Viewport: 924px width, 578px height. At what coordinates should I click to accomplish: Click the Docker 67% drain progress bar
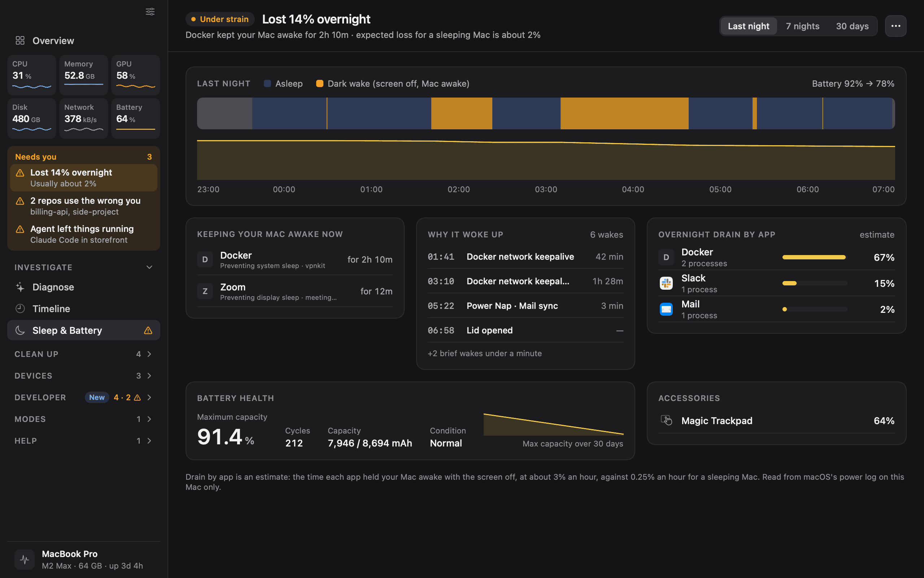(x=815, y=257)
